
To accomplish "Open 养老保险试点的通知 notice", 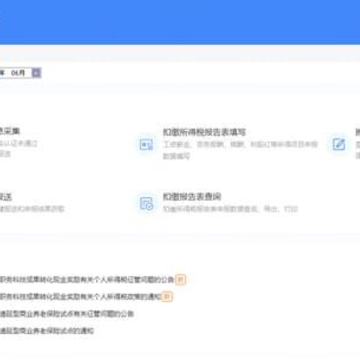I will click(x=47, y=331).
